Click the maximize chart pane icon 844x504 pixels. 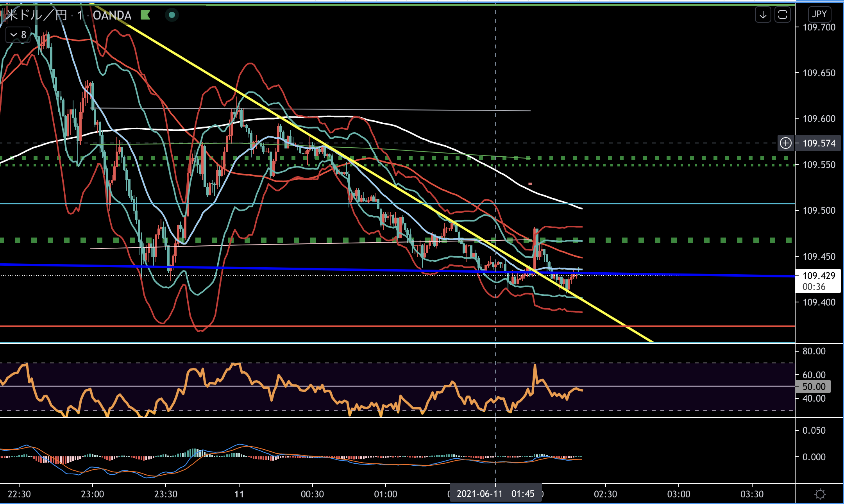tap(782, 15)
